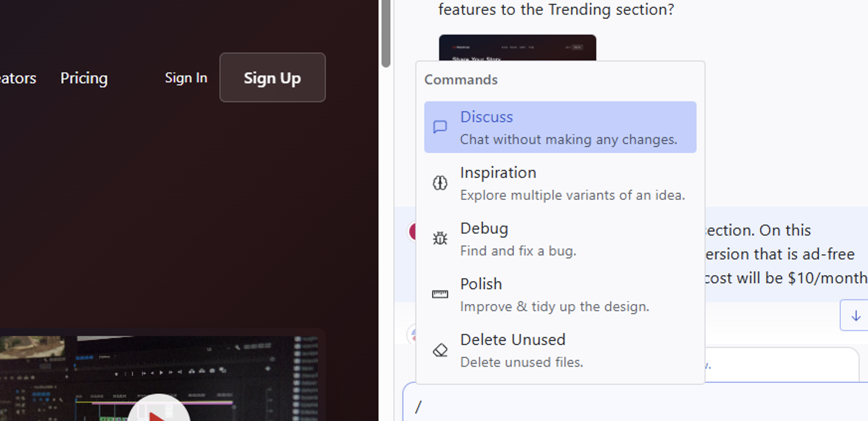Click the Discuss chat bubble icon
The width and height of the screenshot is (868, 421).
440,127
